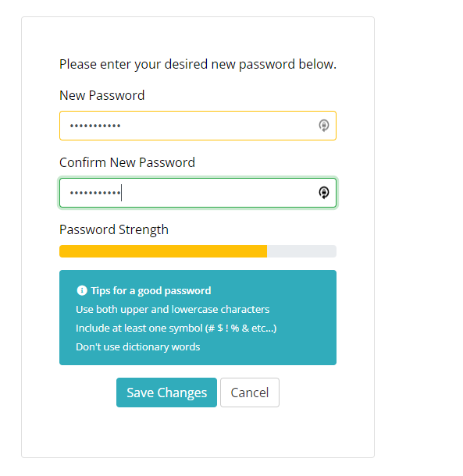Click the grey unfilled part of strength bar
The height and width of the screenshot is (476, 463).
coord(301,251)
